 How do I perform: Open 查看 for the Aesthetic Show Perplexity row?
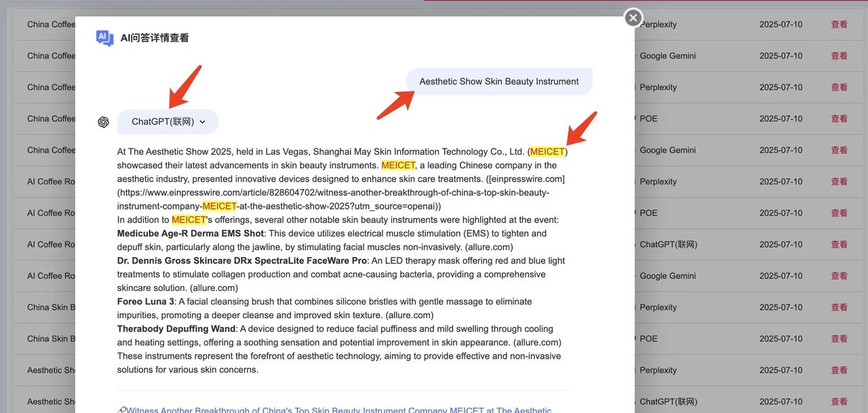[839, 370]
